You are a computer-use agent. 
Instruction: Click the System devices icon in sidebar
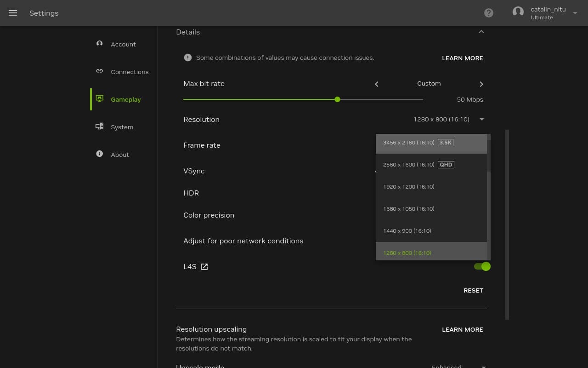coord(99,126)
